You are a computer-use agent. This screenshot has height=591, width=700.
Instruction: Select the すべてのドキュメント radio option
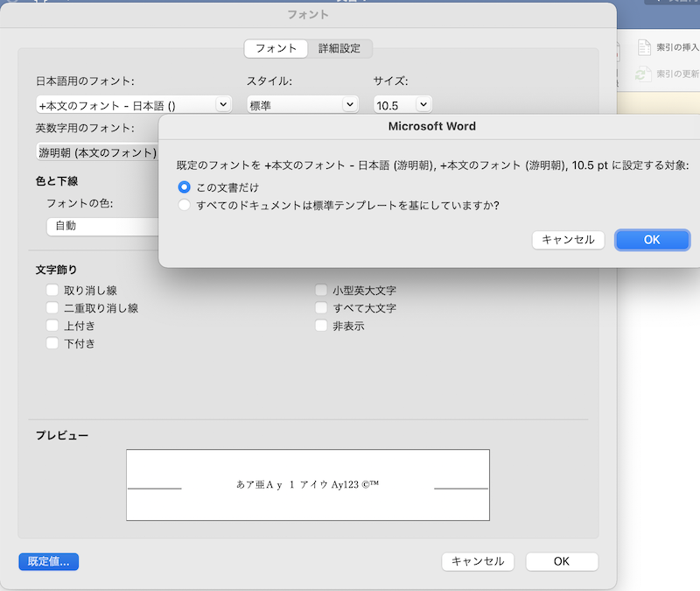pos(184,205)
